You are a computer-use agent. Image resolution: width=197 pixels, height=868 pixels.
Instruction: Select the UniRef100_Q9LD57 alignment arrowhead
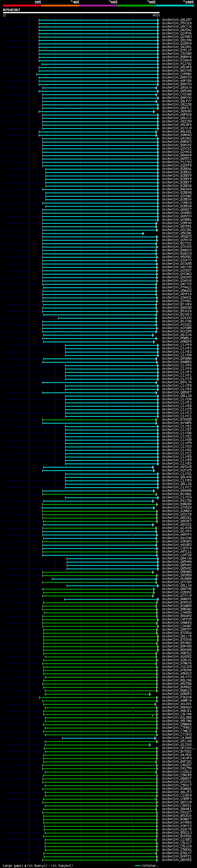(158, 20)
